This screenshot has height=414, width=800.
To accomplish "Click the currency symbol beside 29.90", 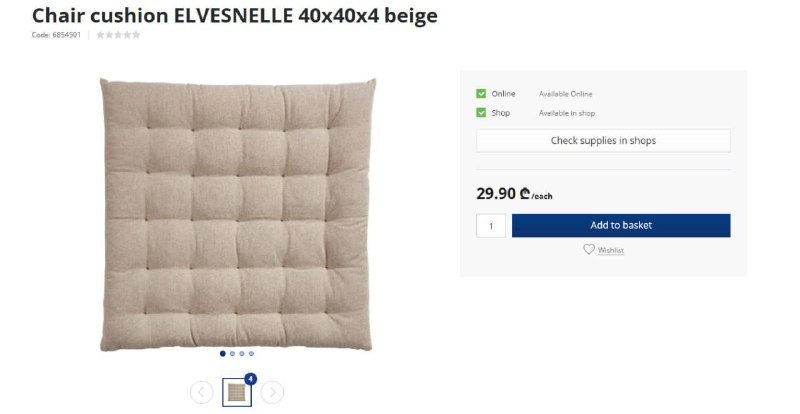I will click(x=525, y=193).
